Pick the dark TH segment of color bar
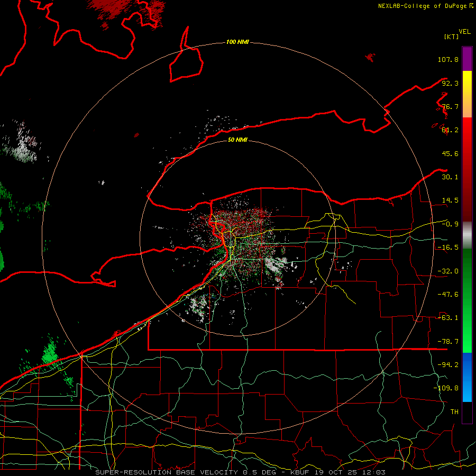The image size is (476, 476). 467,413
